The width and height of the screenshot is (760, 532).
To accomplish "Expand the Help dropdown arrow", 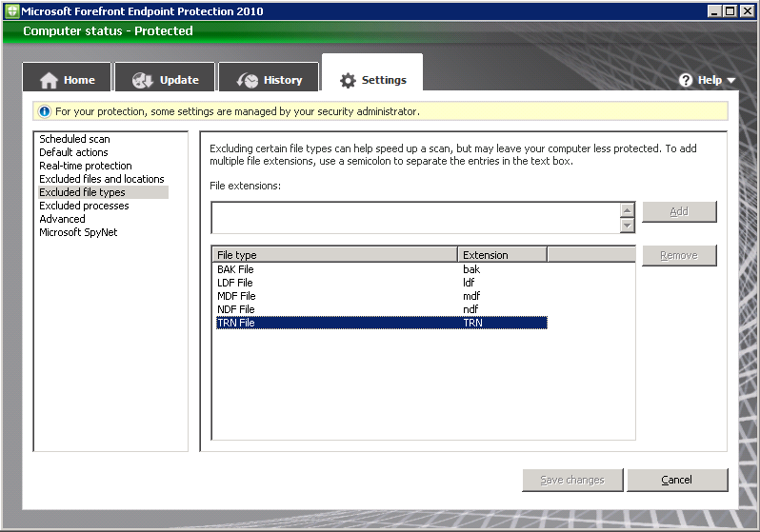I will (731, 81).
